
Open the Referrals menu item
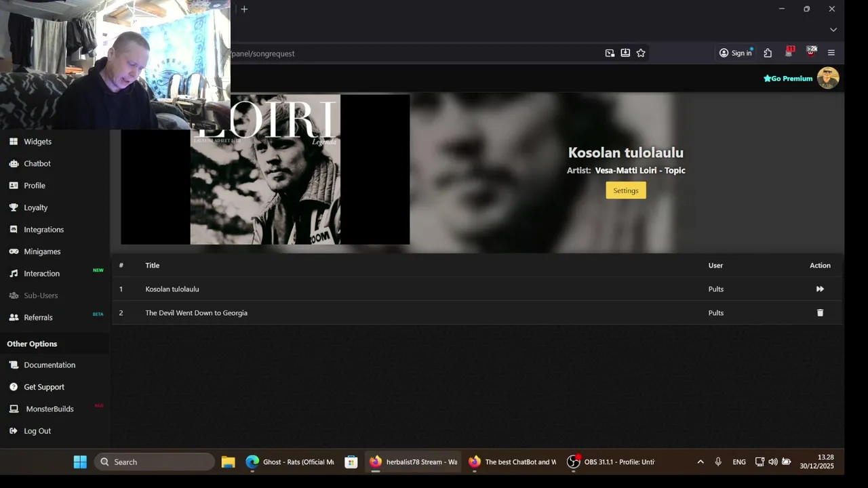pyautogui.click(x=38, y=317)
